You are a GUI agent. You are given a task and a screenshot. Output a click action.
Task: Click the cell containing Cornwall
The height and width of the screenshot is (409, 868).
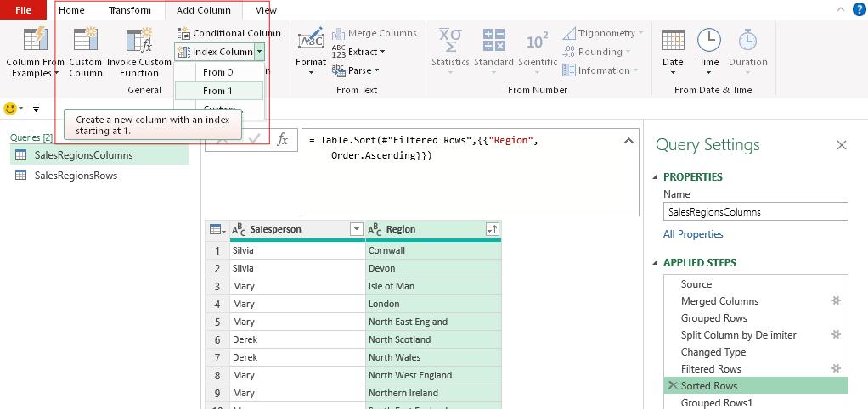point(433,250)
